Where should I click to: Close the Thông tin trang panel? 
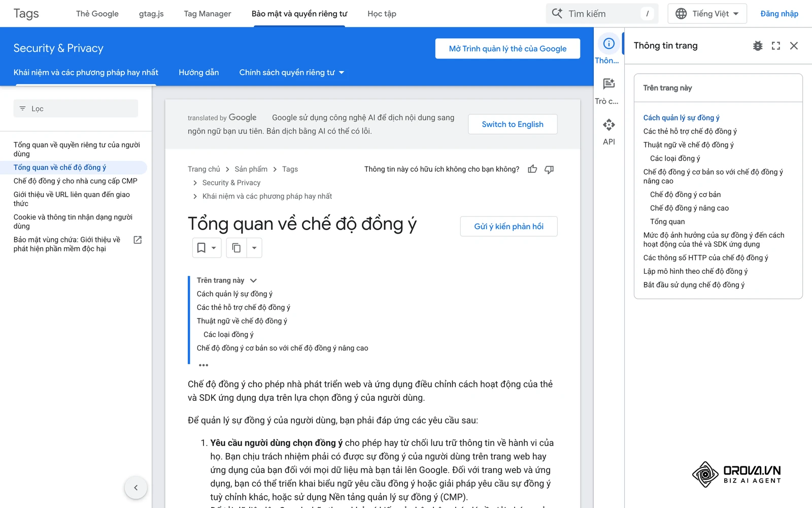point(794,46)
